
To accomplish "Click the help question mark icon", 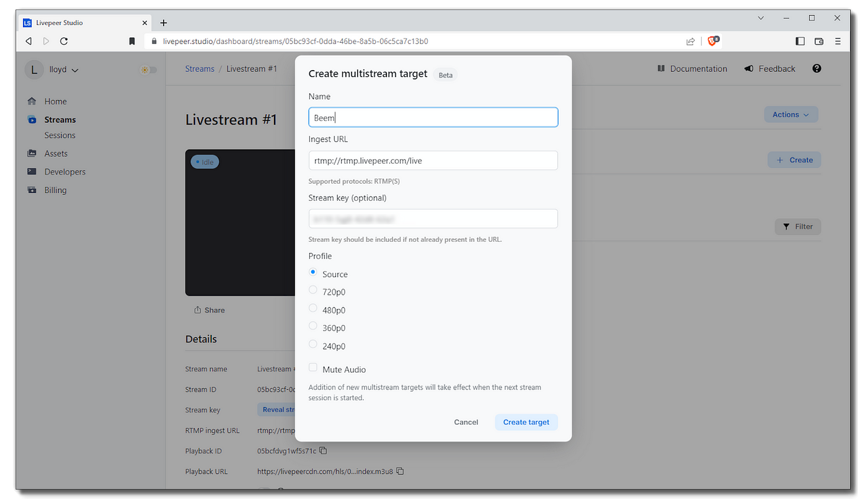I will [817, 69].
